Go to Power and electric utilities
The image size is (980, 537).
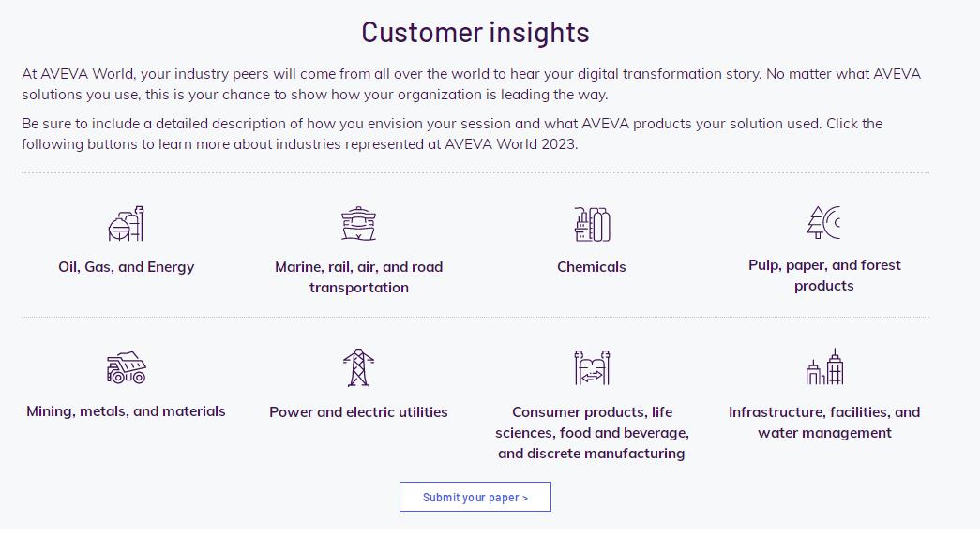tap(358, 412)
